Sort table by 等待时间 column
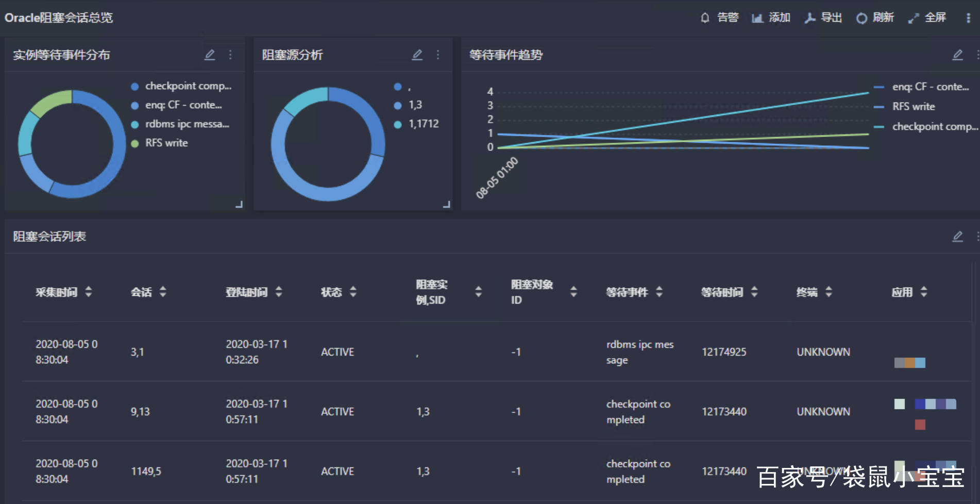This screenshot has height=504, width=980. point(754,292)
